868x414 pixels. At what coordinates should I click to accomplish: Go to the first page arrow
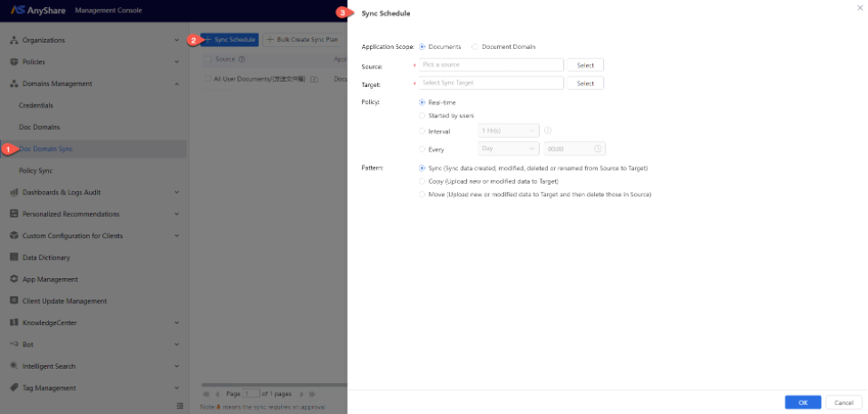[x=206, y=394]
